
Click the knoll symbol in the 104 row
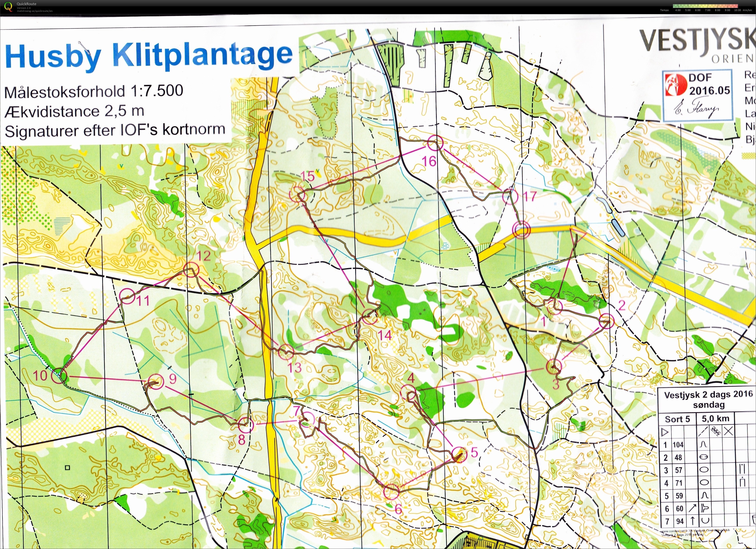703,444
